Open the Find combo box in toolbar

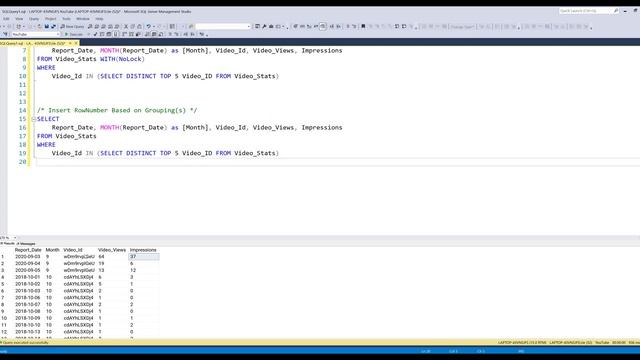(223, 27)
